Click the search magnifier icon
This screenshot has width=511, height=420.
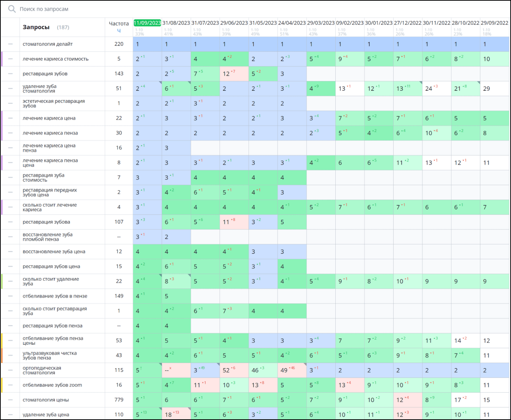[x=12, y=9]
